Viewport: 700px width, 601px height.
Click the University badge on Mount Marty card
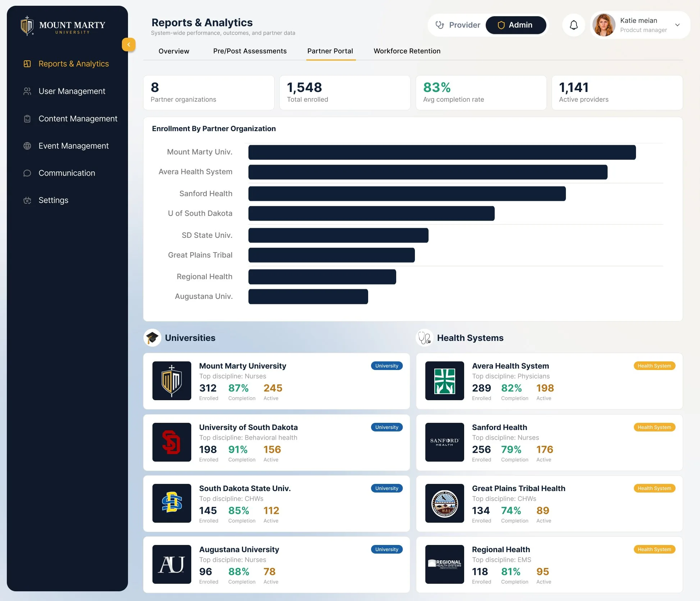387,366
